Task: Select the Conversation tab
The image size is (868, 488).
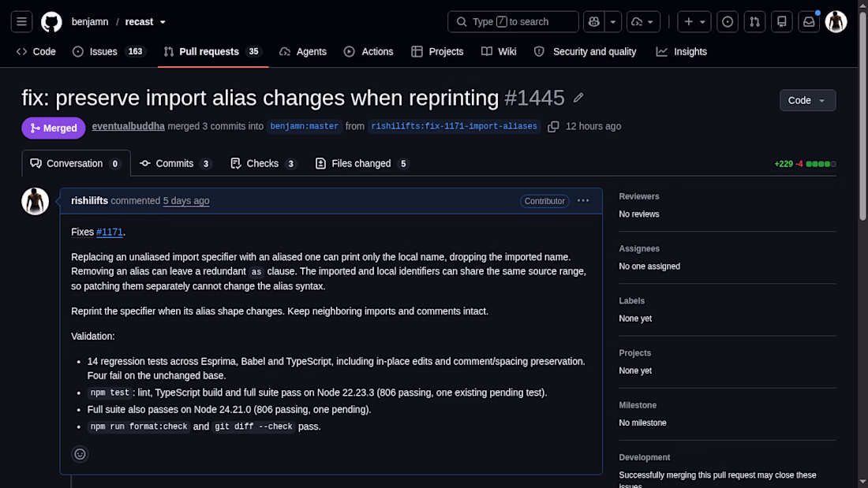Action: (x=76, y=164)
